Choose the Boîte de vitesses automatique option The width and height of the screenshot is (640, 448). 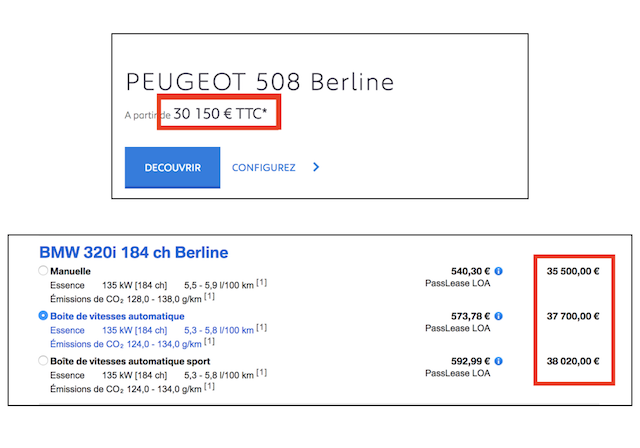coord(43,316)
